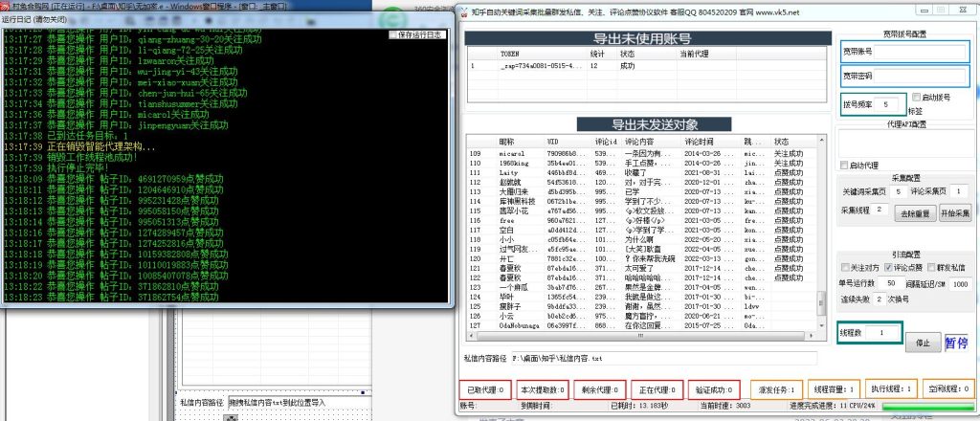Click the 派发任务:1 status box
This screenshot has width=980, height=421.
pos(776,389)
